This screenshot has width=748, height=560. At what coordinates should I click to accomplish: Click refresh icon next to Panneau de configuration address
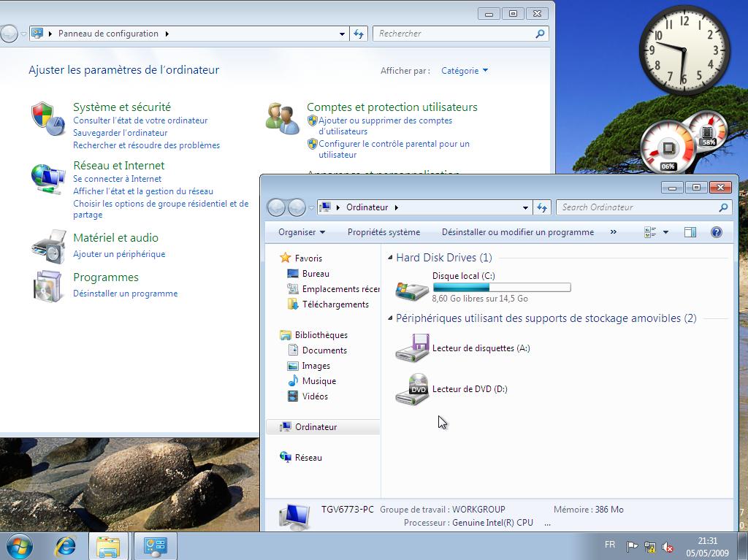point(359,34)
